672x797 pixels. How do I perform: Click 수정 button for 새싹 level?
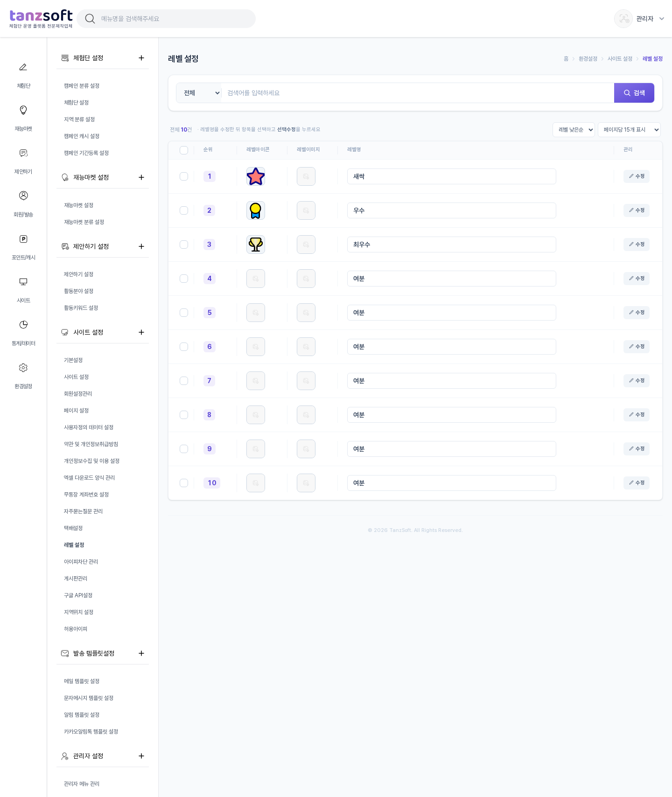tap(637, 176)
